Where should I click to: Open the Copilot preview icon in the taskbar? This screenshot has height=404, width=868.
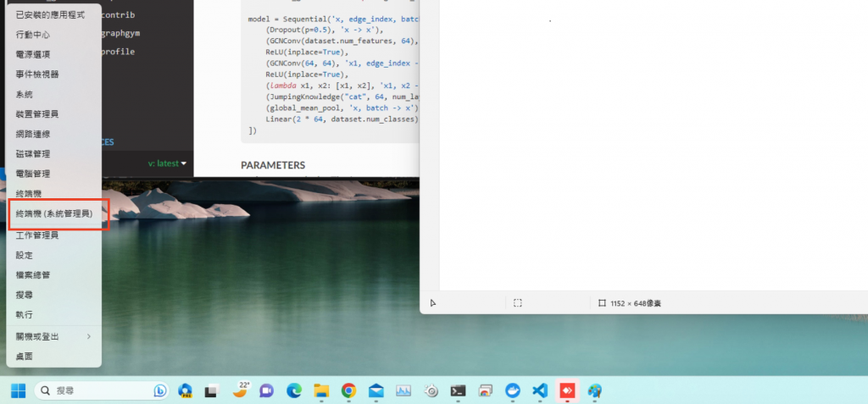(185, 391)
